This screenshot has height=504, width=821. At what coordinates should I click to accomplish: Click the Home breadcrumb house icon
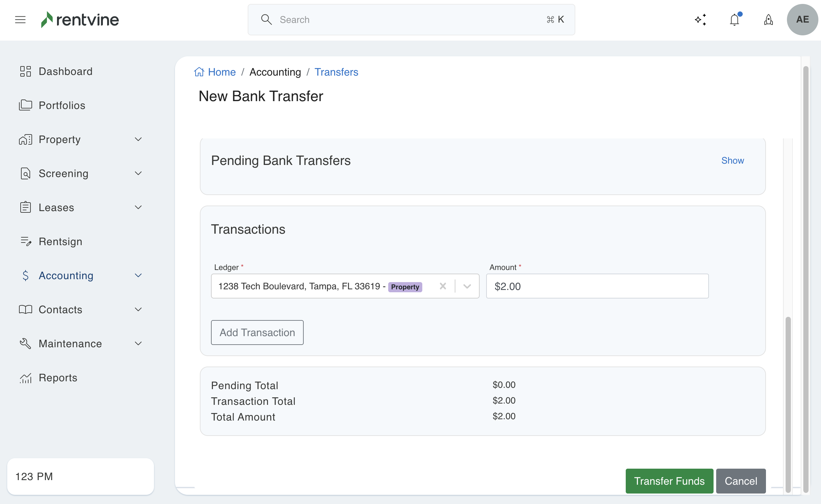click(199, 72)
